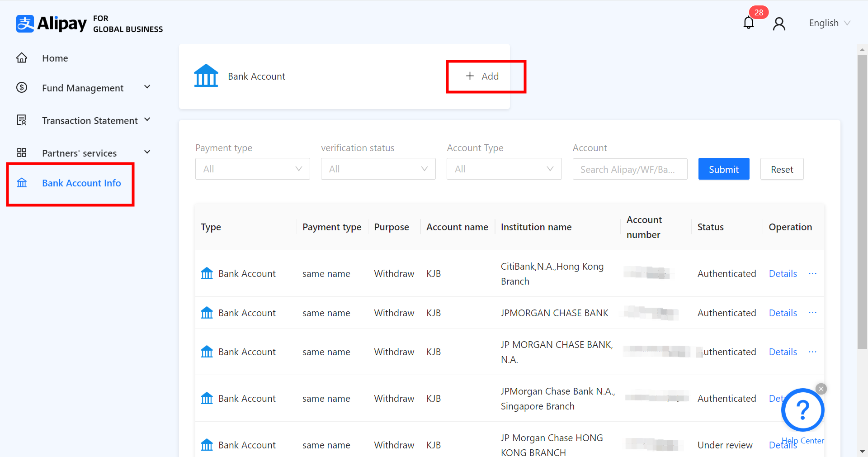Select Bank Account Info in sidebar
Image resolution: width=868 pixels, height=457 pixels.
point(81,183)
